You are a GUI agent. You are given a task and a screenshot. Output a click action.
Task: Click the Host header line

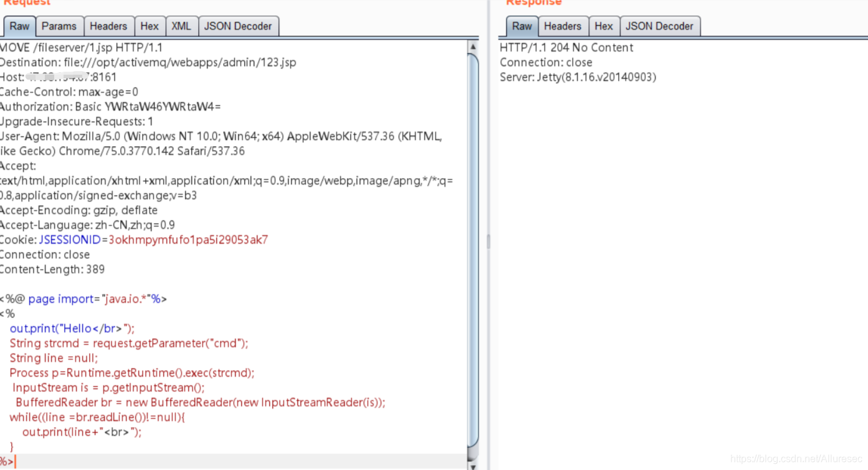point(58,77)
